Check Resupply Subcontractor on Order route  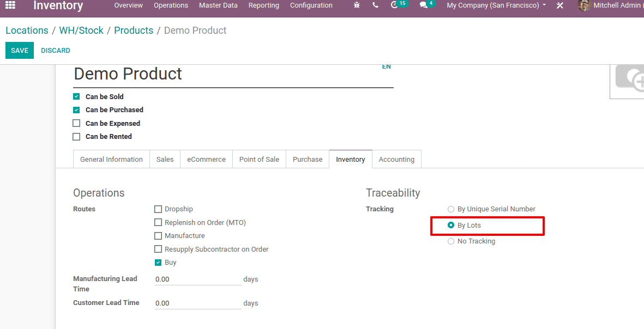[x=158, y=249]
